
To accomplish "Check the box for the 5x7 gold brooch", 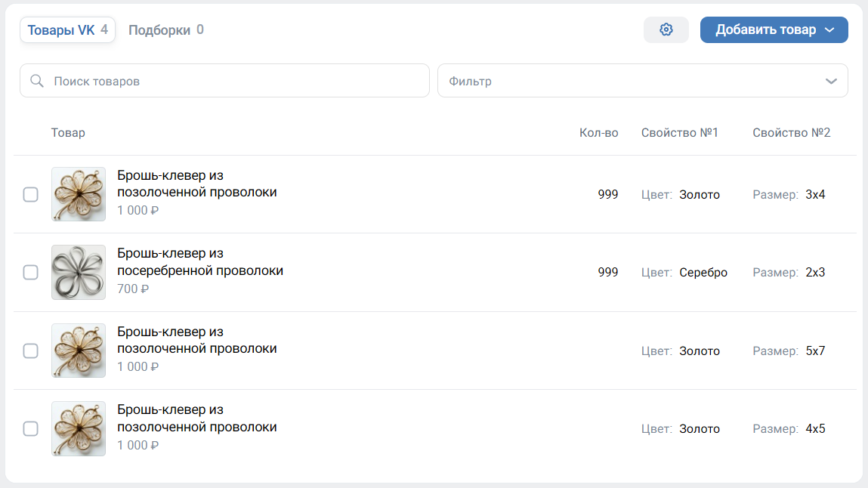I will [x=30, y=351].
